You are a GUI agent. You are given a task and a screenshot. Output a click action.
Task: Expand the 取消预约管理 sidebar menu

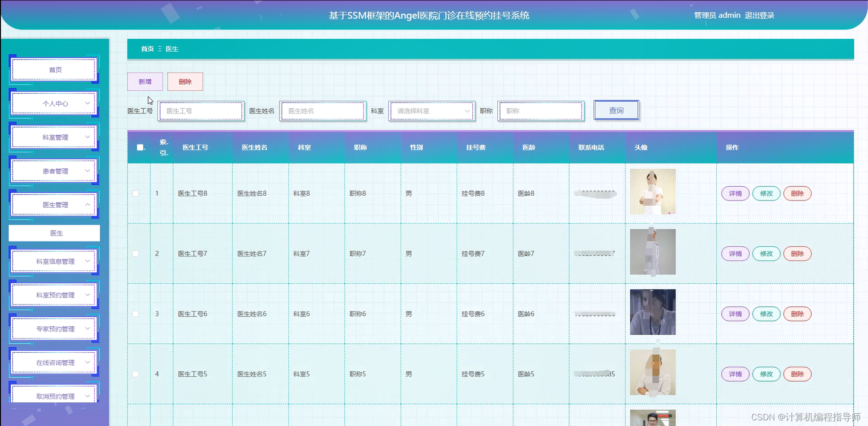(x=54, y=394)
